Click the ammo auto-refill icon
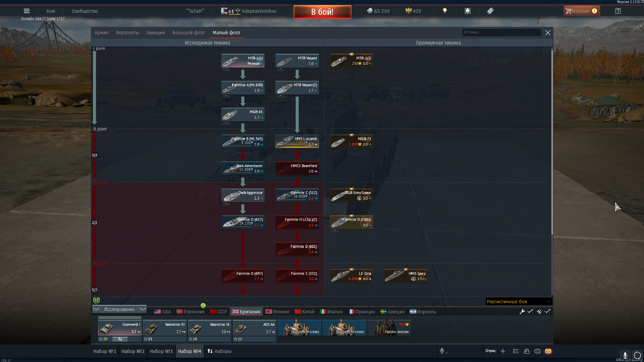Viewport: 644px width, 362px height. pyautogui.click(x=539, y=311)
